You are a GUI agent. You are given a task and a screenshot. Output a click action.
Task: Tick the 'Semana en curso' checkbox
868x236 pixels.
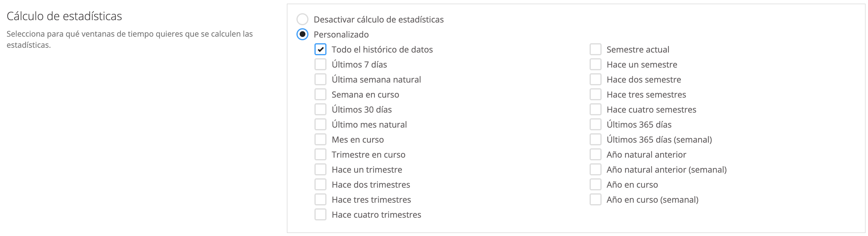point(320,95)
